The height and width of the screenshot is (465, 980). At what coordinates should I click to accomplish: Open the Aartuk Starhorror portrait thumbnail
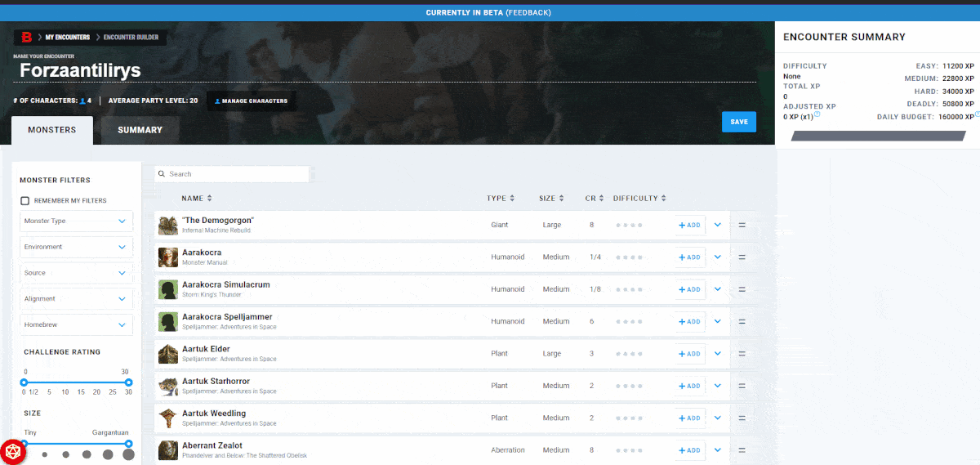click(x=168, y=386)
